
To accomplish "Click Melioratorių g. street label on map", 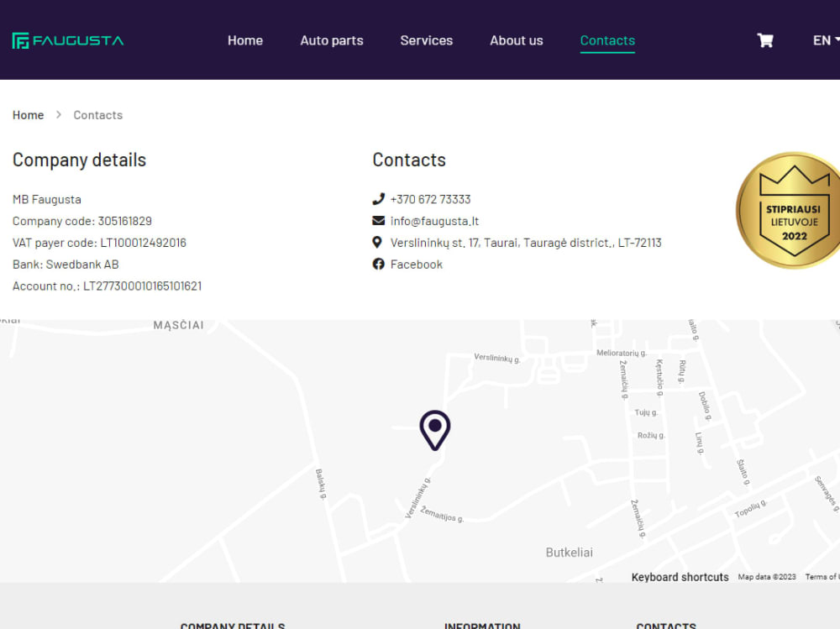I will point(622,353).
